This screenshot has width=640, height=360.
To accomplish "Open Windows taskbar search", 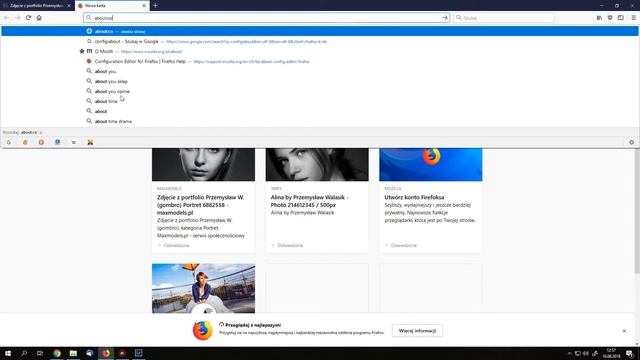I will [x=24, y=353].
